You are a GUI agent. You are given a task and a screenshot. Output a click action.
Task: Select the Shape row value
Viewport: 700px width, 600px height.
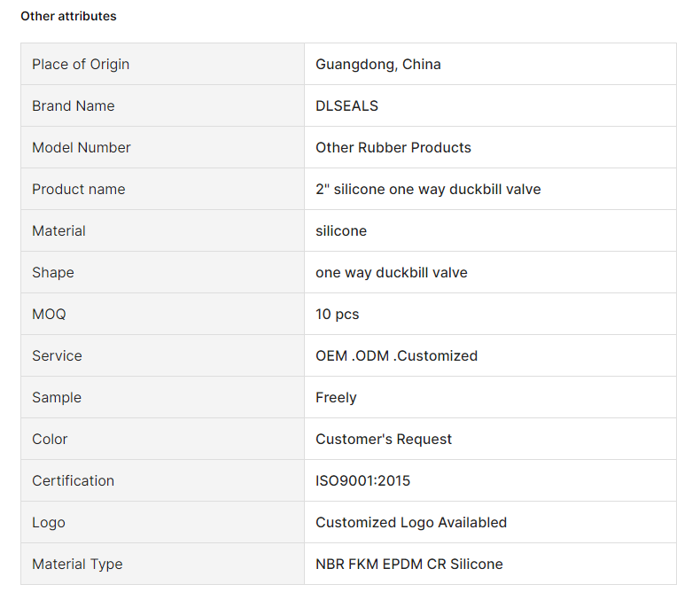coord(392,272)
